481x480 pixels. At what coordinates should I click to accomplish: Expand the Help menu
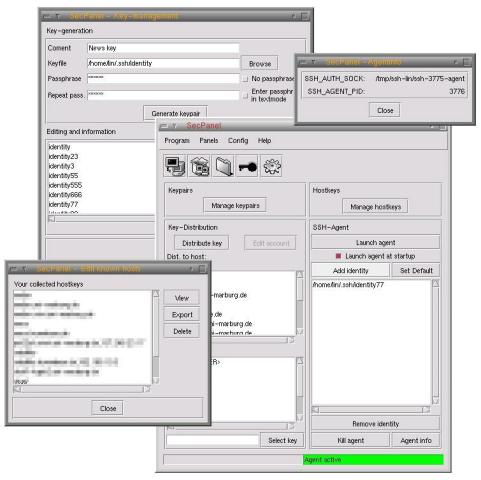264,141
